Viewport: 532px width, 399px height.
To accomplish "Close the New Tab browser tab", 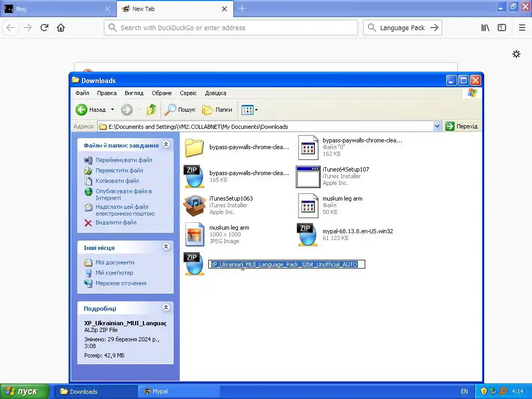I will [224, 9].
